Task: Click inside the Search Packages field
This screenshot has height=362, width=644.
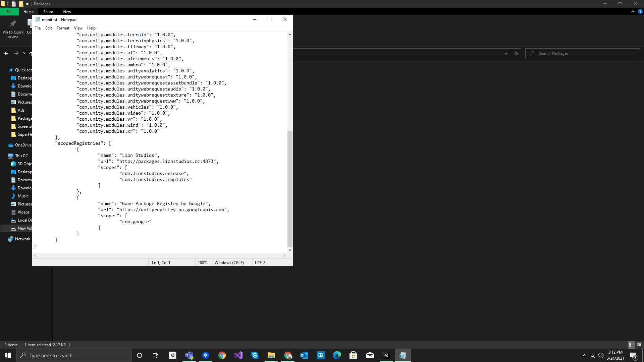Action: 583,53
